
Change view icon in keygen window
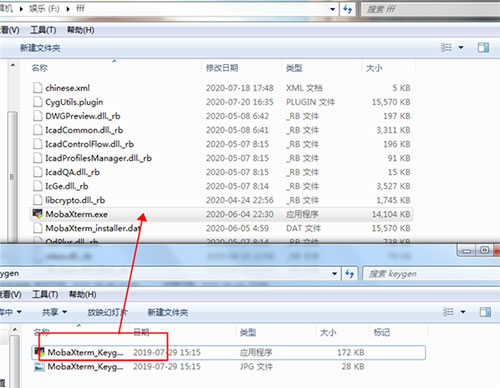click(448, 312)
